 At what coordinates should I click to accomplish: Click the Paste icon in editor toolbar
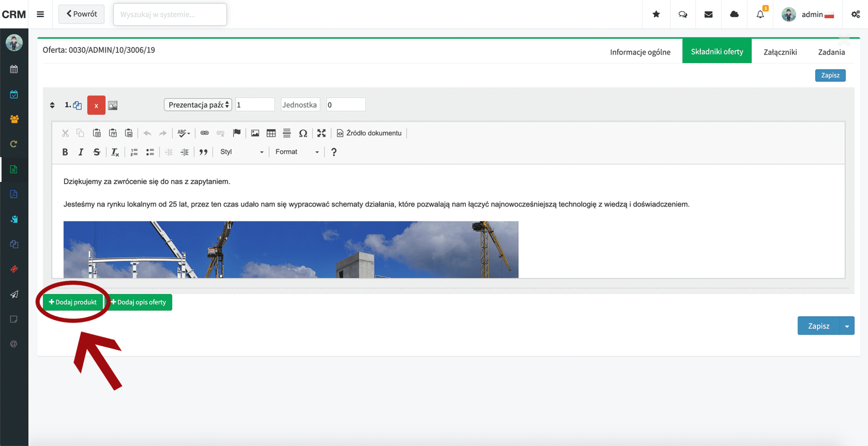97,133
